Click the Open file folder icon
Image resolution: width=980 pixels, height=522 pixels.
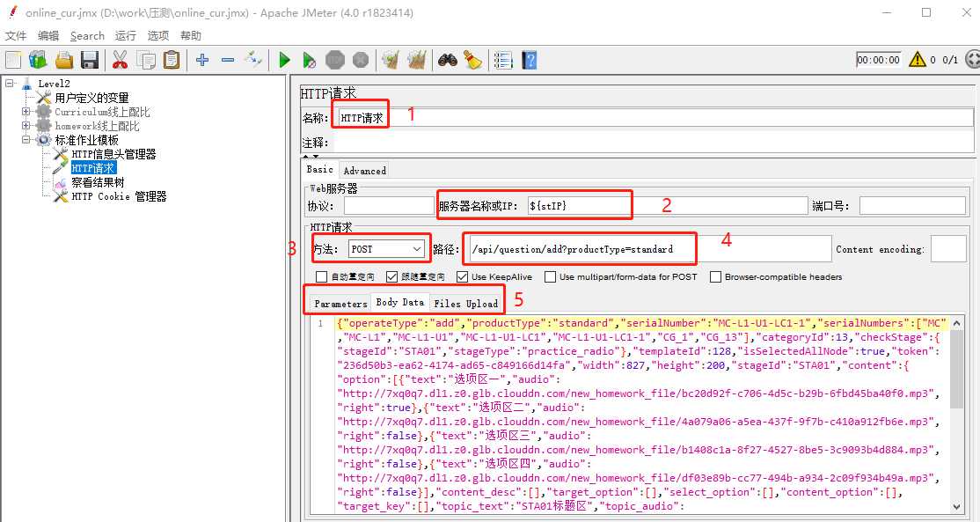[63, 60]
